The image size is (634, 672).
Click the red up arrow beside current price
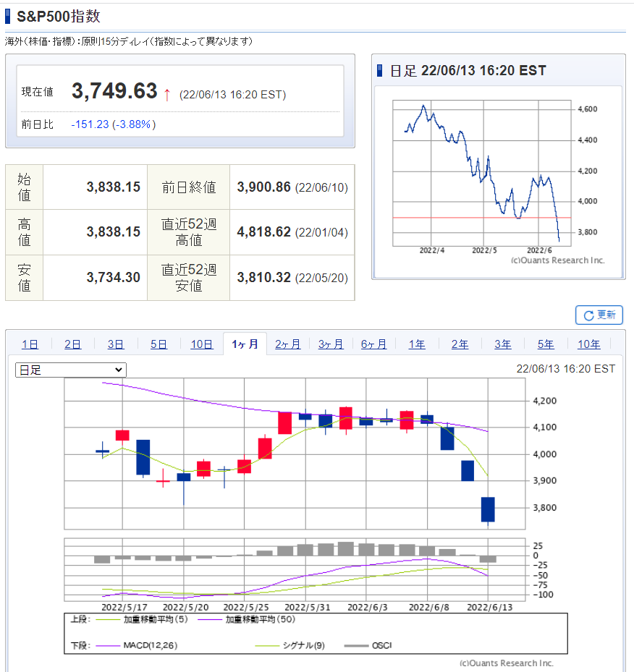166,94
